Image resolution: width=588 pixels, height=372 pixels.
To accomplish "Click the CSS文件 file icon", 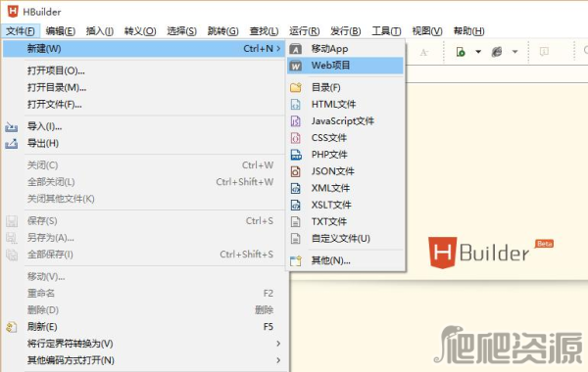I will [x=296, y=138].
